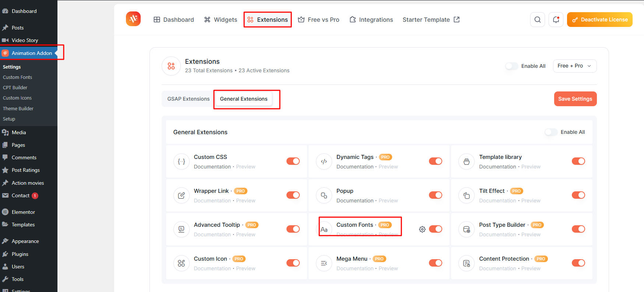The image size is (644, 292).
Task: Open the Starter Template link
Action: pyautogui.click(x=431, y=20)
